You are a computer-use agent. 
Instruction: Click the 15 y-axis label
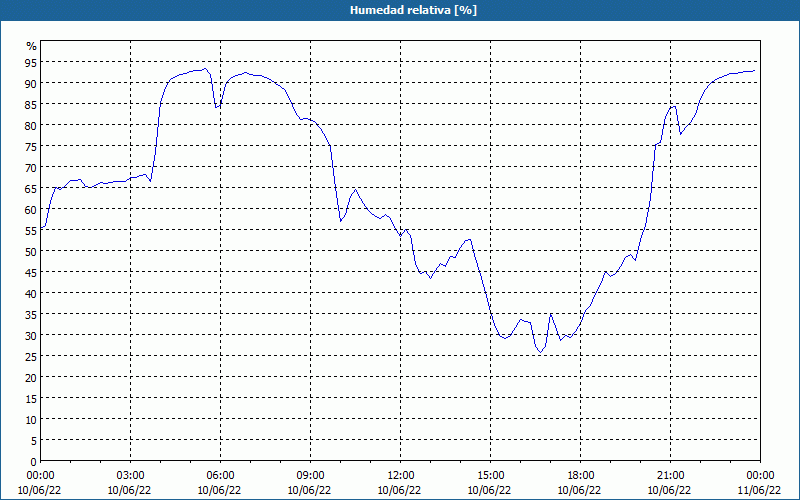pos(31,398)
